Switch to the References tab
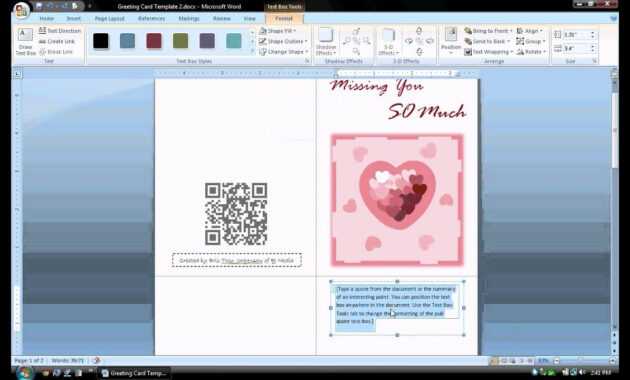The image size is (630, 380). pos(151,18)
